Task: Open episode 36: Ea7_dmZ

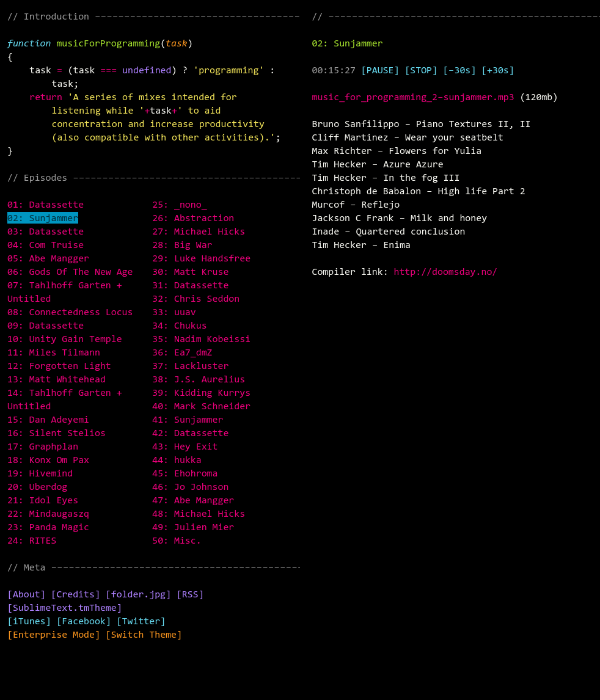Action: [182, 352]
